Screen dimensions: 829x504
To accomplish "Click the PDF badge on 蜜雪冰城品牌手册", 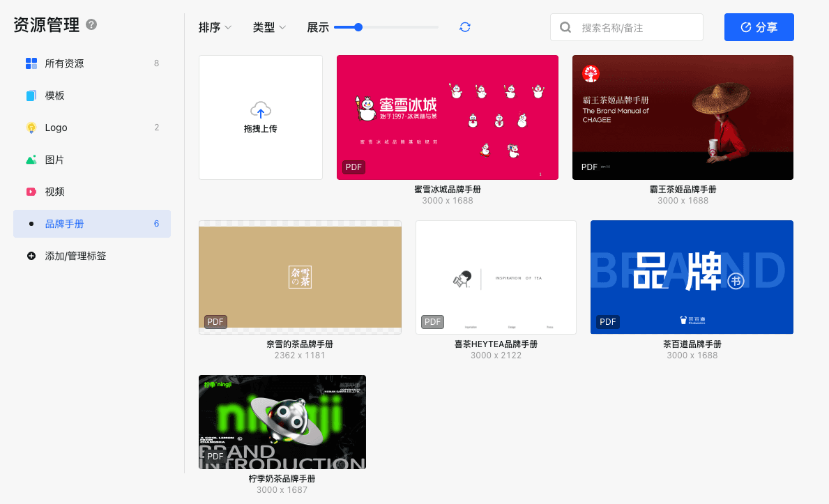I will click(x=353, y=167).
